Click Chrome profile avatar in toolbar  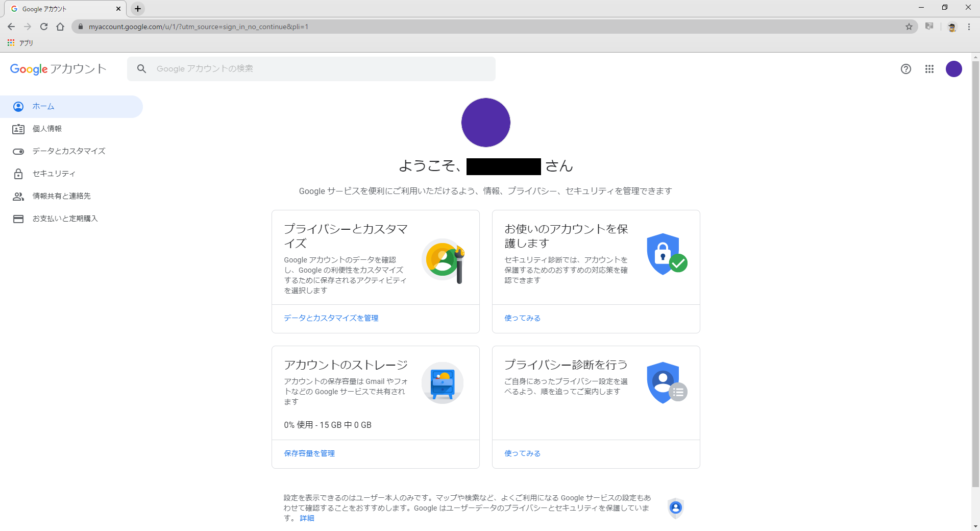[x=951, y=27]
